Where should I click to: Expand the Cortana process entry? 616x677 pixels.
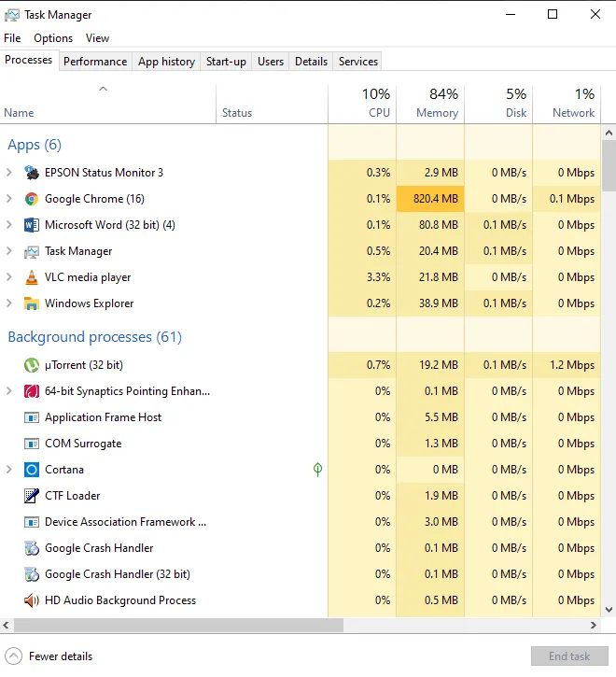point(9,470)
